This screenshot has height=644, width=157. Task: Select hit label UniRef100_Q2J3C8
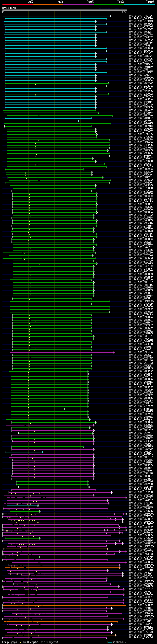point(141,619)
